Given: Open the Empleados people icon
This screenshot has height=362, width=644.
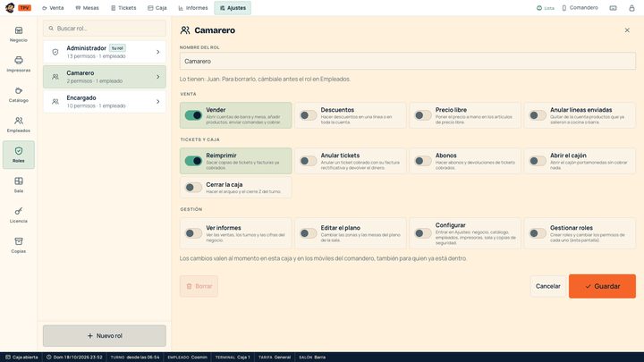Looking at the screenshot, I should (x=19, y=121).
